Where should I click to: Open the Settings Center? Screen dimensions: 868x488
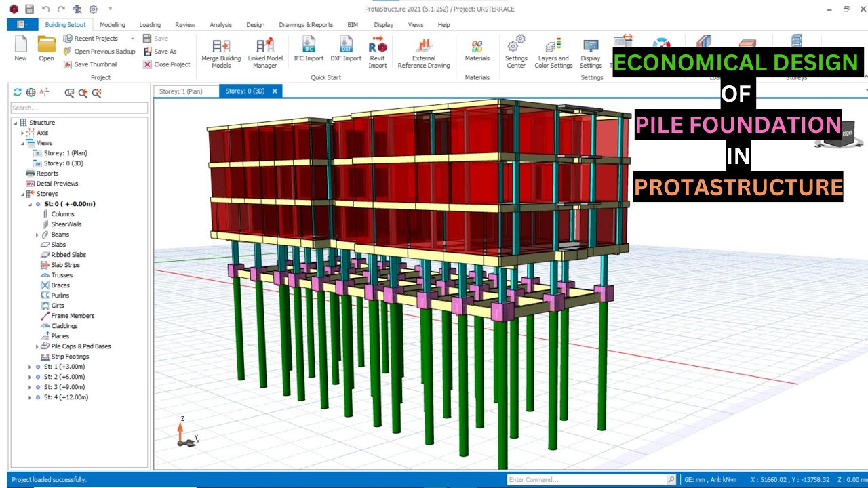[516, 52]
